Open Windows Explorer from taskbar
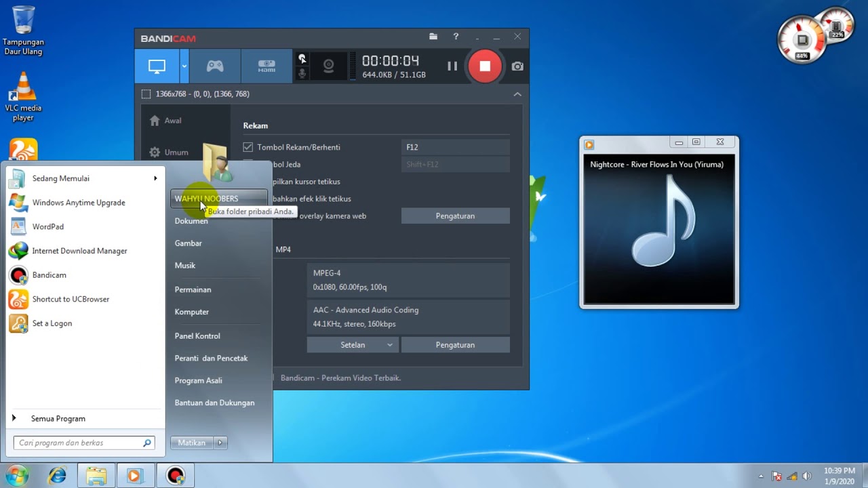Viewport: 868px width, 488px height. coord(96,476)
